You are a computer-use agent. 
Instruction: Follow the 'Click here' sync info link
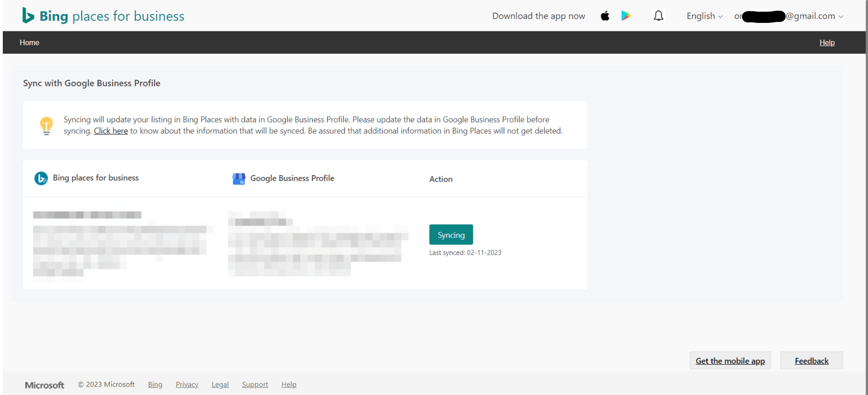click(x=111, y=131)
